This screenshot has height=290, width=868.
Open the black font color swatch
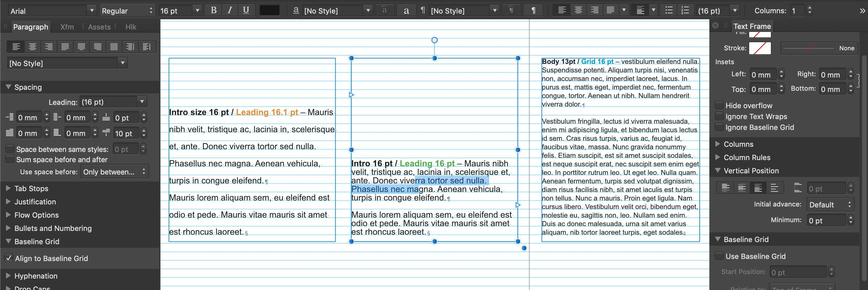tap(269, 11)
